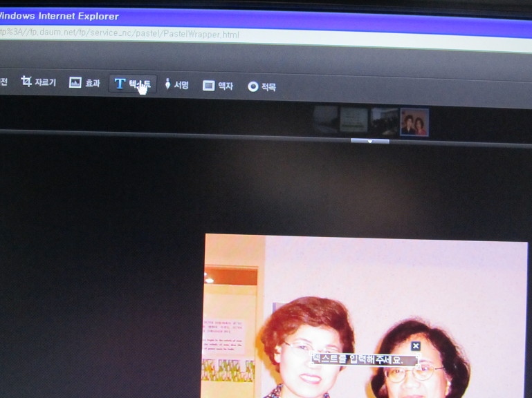Click the text placeholder box on the photo
Image resolution: width=532 pixels, height=398 pixels.
[365, 359]
